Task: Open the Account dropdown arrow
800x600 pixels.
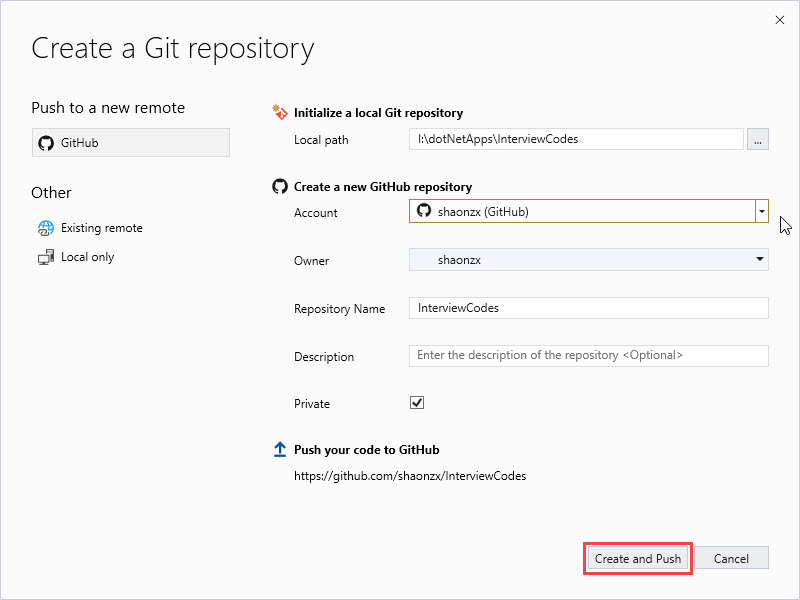Action: click(x=761, y=211)
